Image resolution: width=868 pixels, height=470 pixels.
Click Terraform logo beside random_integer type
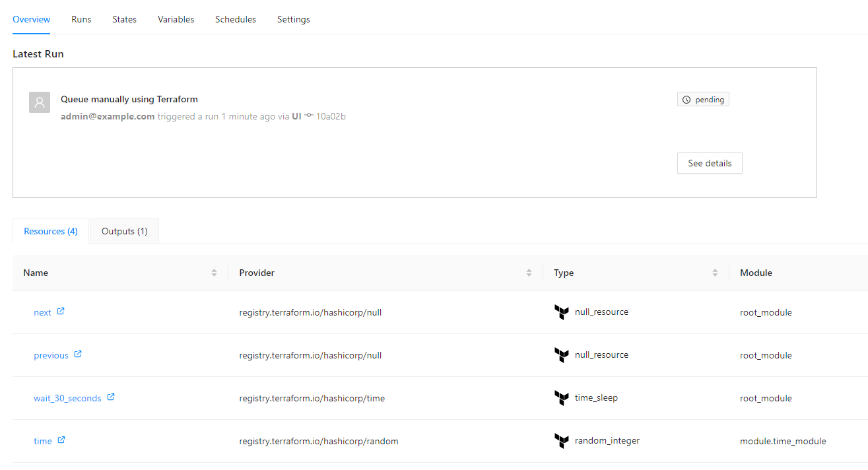tap(561, 441)
